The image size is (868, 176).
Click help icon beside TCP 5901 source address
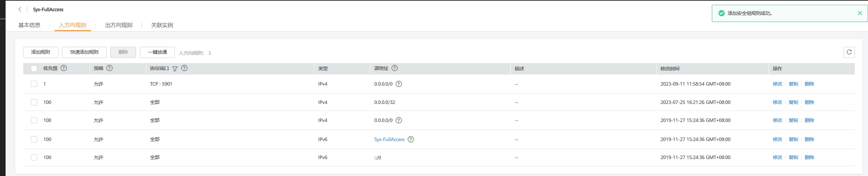tap(399, 84)
